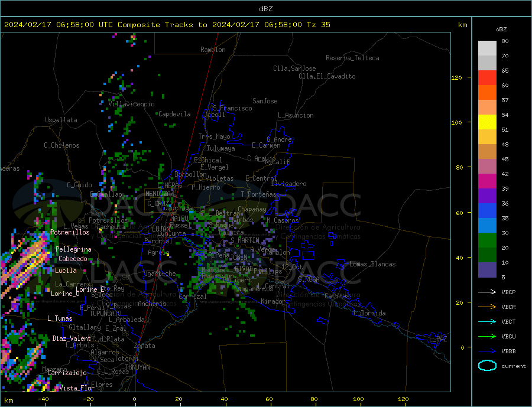Select the magenta 42 dBZ color swatch

pos(487,181)
